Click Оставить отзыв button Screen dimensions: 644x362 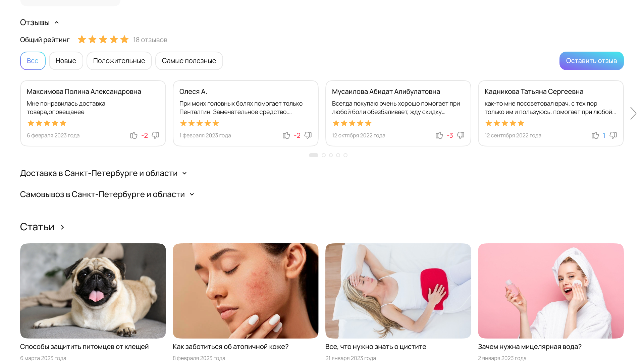point(591,61)
